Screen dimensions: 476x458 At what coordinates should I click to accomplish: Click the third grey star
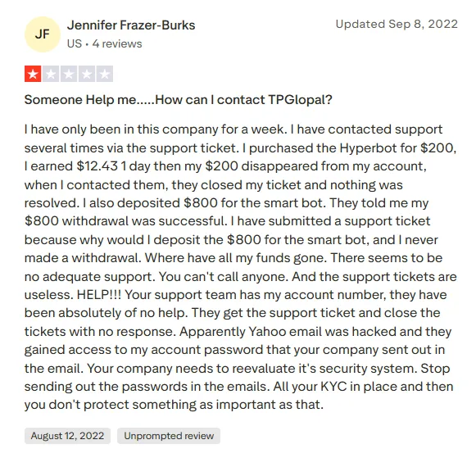[x=69, y=74]
